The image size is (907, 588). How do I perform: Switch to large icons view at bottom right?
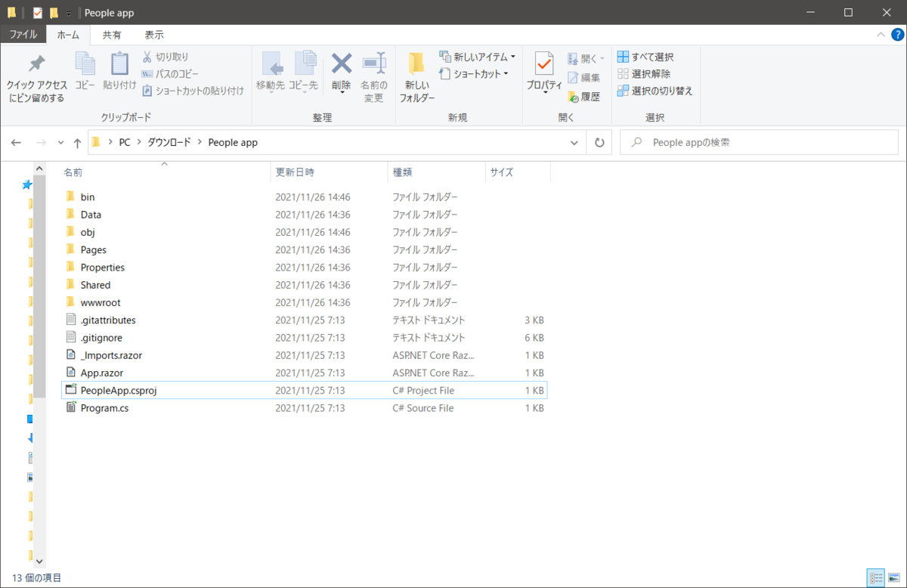894,577
